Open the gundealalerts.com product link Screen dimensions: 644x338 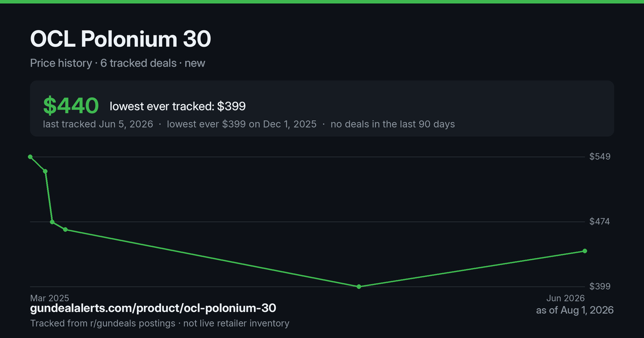(x=153, y=308)
